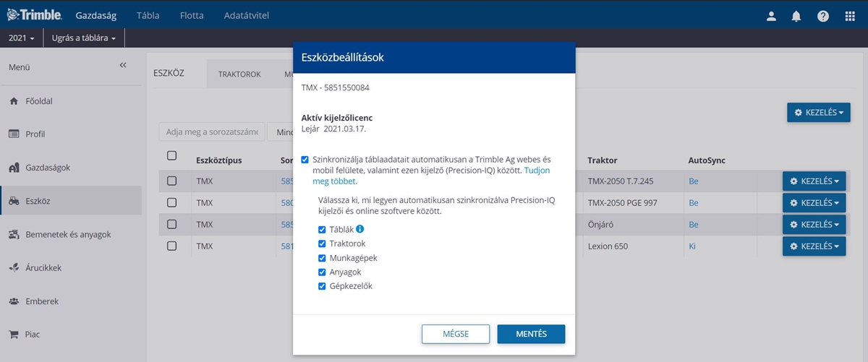Check the Lexion 650 row checkbox
This screenshot has width=868, height=362.
[171, 246]
